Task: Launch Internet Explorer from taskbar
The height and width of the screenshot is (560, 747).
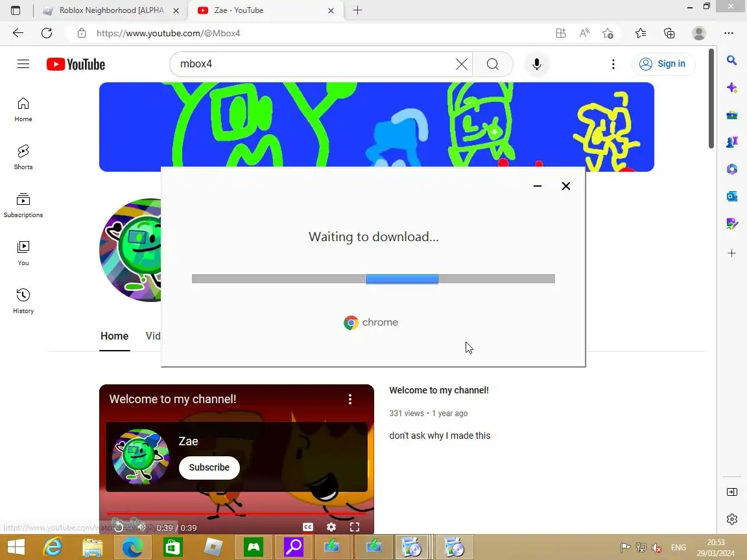Action: pyautogui.click(x=53, y=547)
